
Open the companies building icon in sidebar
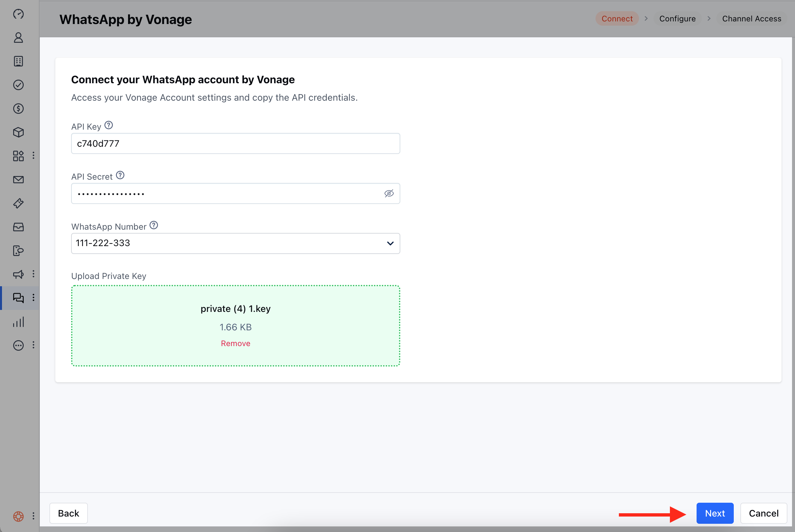point(18,62)
